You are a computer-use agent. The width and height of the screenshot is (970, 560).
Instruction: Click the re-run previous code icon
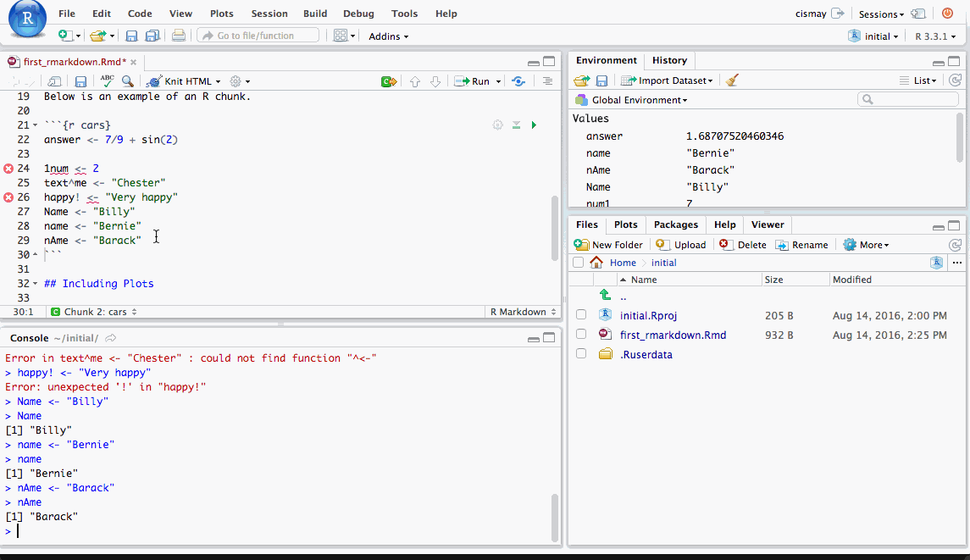[x=518, y=81]
